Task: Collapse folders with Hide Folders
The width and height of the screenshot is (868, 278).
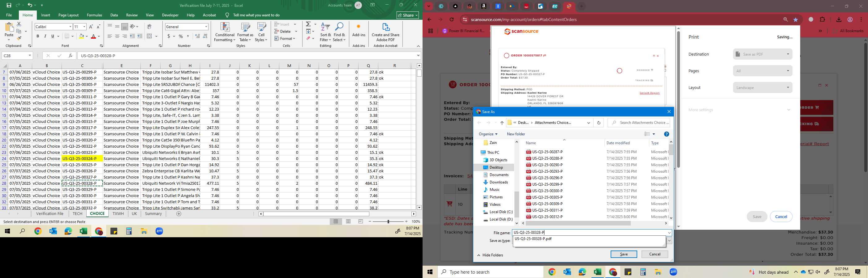Action: (x=490, y=255)
